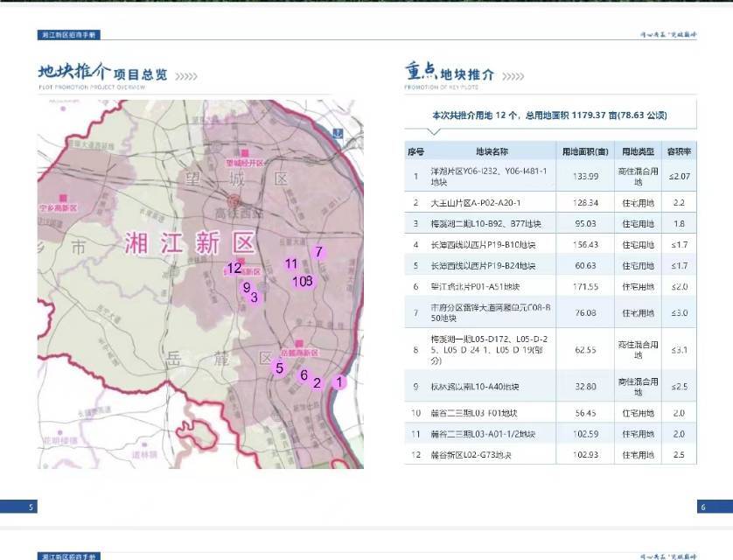Click plot marker 5 on map
The height and width of the screenshot is (560, 733).
[279, 368]
